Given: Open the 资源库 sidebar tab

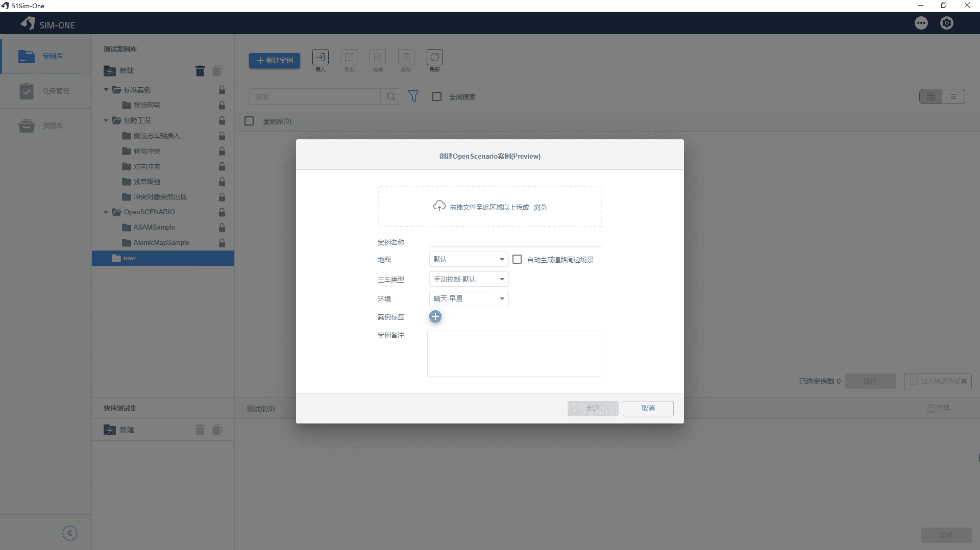Looking at the screenshot, I should pos(46,126).
